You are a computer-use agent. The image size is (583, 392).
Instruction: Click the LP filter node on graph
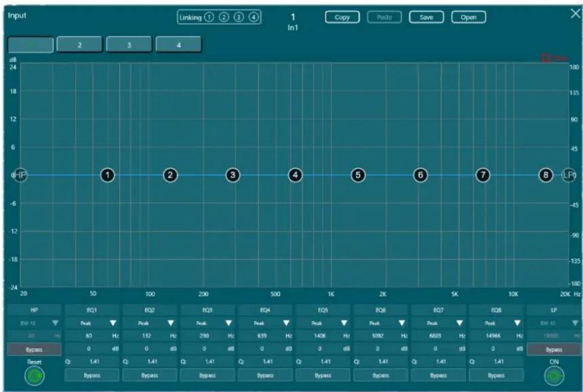pyautogui.click(x=568, y=175)
